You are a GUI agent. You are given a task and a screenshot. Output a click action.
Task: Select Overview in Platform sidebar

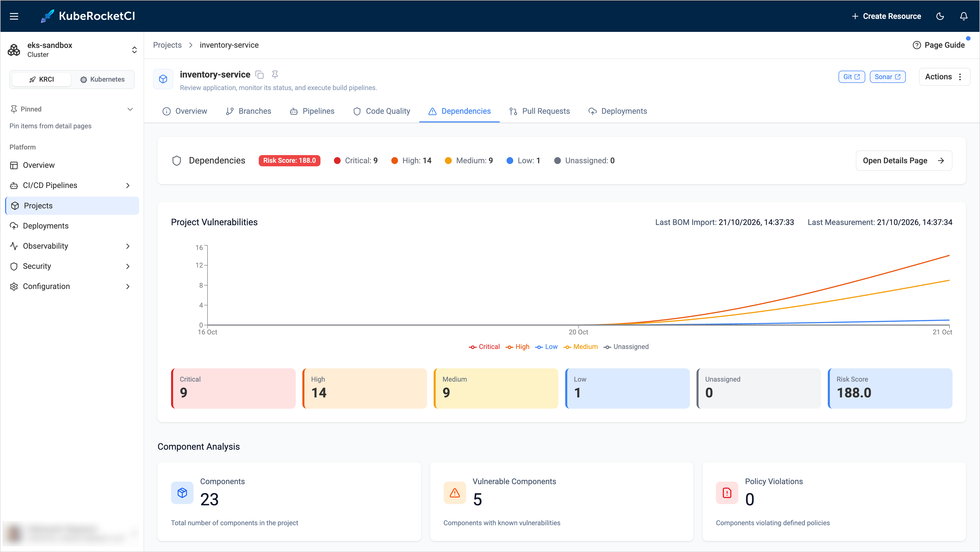pyautogui.click(x=72, y=165)
